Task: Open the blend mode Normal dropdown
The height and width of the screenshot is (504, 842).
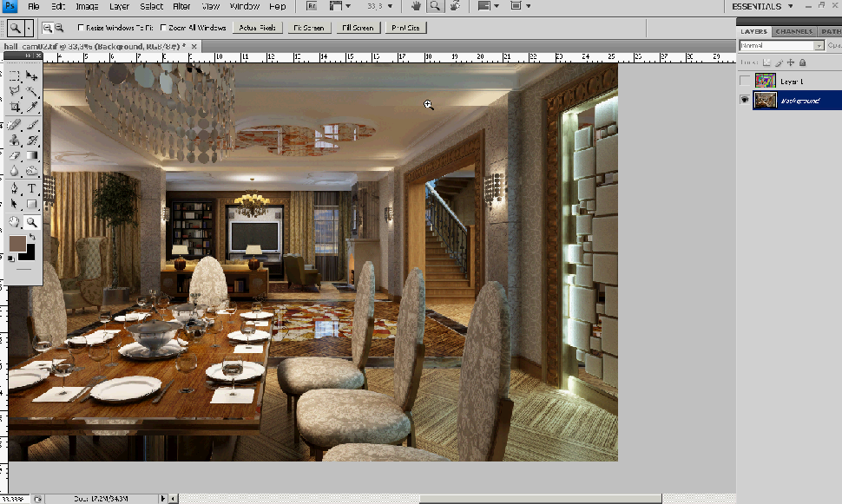Action: (x=781, y=46)
